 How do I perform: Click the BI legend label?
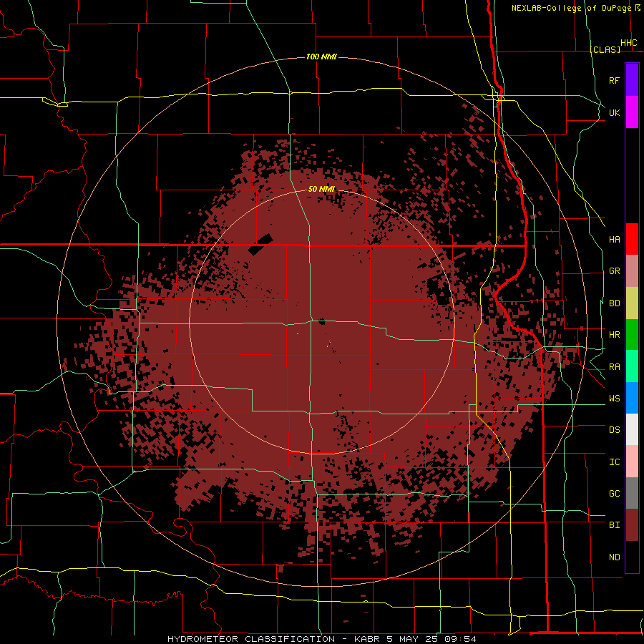[x=614, y=525]
